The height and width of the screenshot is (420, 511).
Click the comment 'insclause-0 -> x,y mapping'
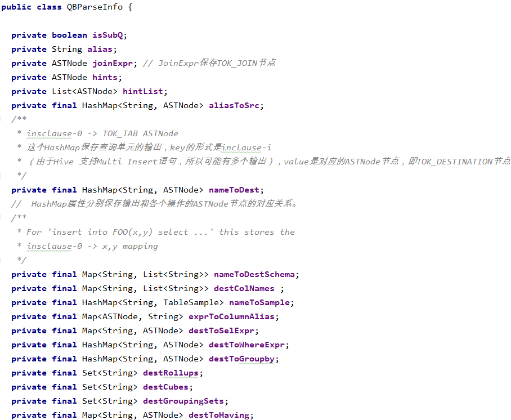(x=92, y=246)
